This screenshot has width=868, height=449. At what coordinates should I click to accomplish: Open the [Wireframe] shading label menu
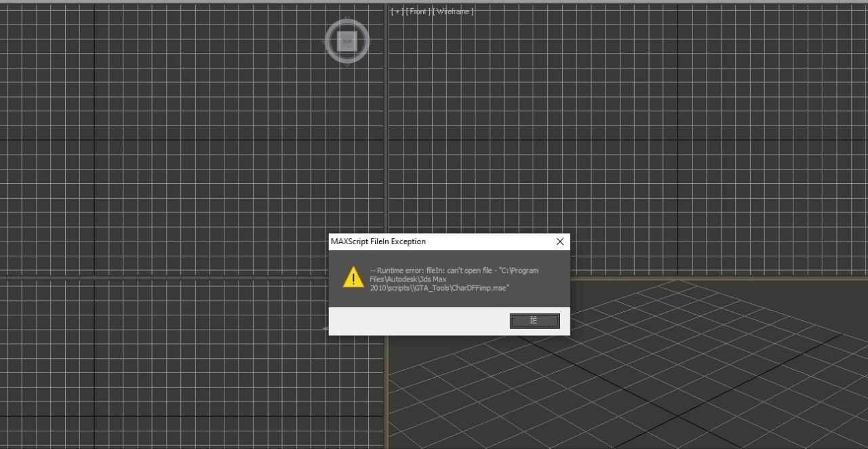454,12
